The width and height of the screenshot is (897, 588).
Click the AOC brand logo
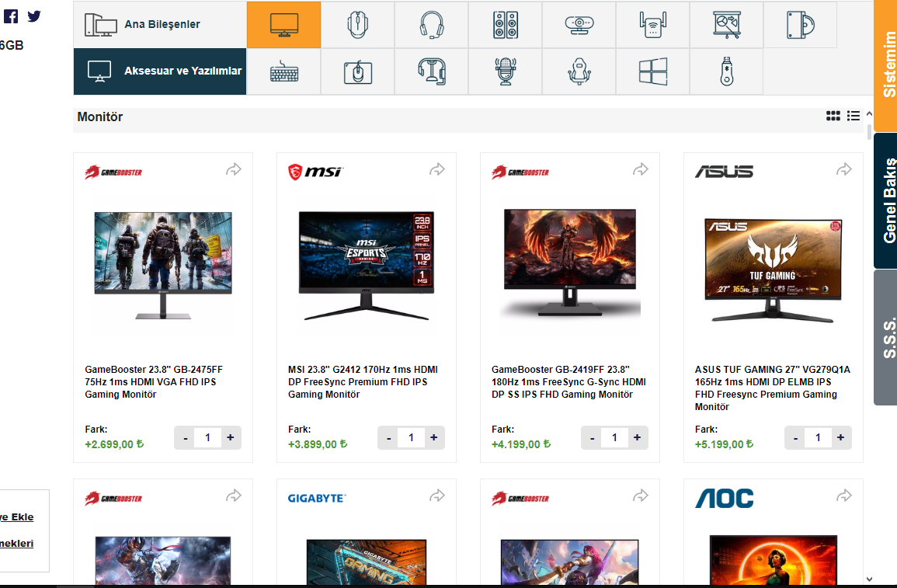click(725, 498)
